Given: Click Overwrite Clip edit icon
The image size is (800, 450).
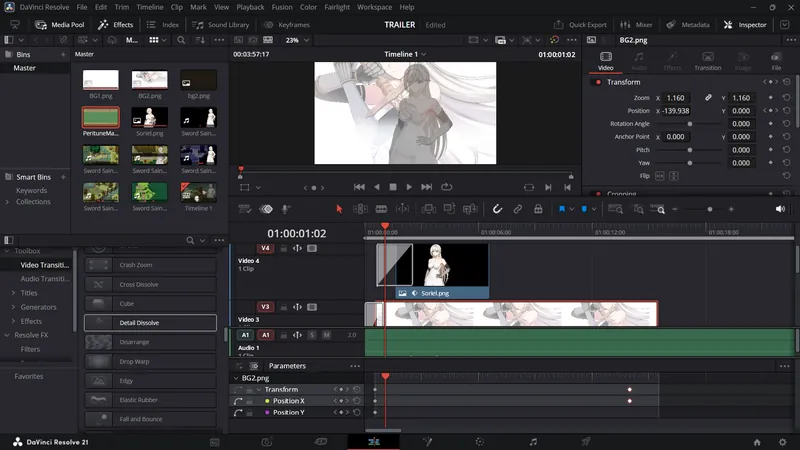Looking at the screenshot, I should click(x=449, y=209).
